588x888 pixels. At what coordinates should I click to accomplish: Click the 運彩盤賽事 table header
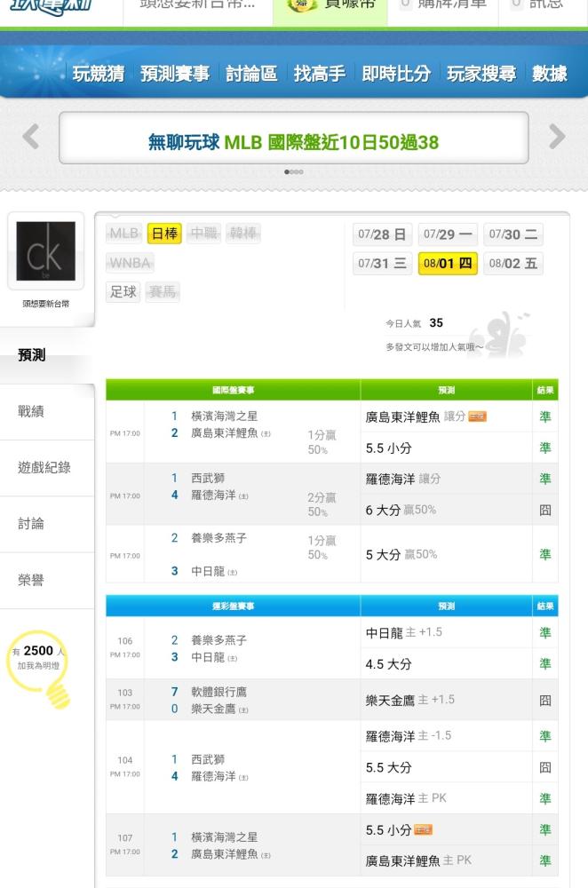[233, 606]
